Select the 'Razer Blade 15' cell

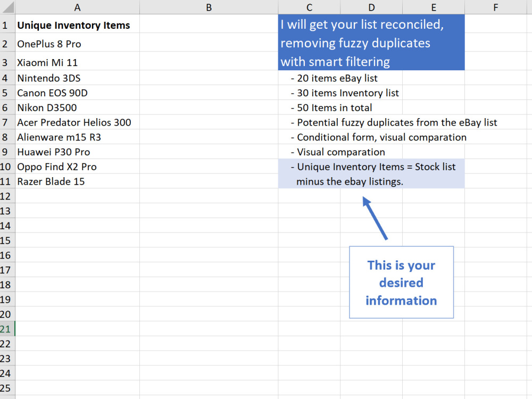pyautogui.click(x=77, y=181)
